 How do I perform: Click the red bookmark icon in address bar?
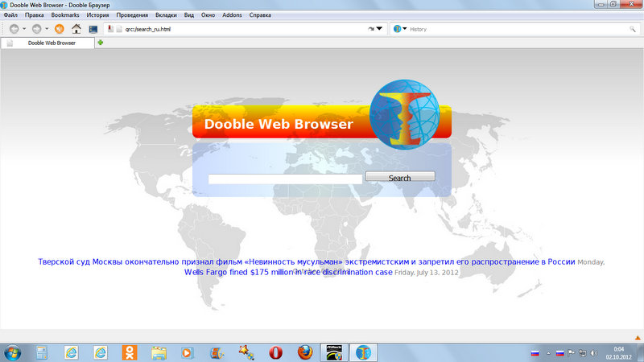click(110, 28)
